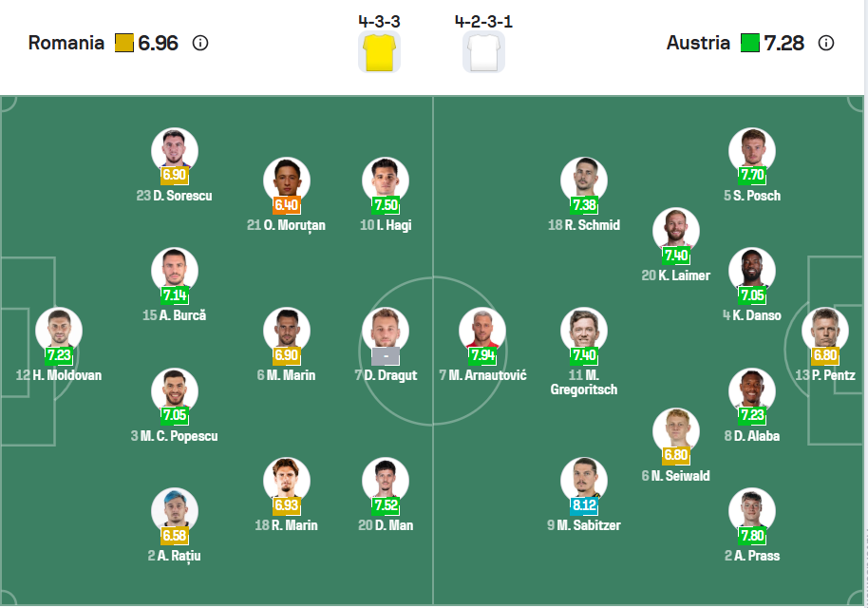Click goalkeeper H. Moldovan's avatar
The height and width of the screenshot is (608, 868).
point(59,330)
